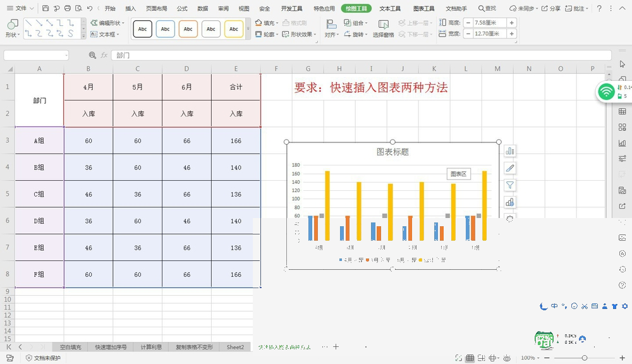Viewport: 632px width, 364px height.
Task: Click the formula bar input showing 部门
Action: coord(362,55)
